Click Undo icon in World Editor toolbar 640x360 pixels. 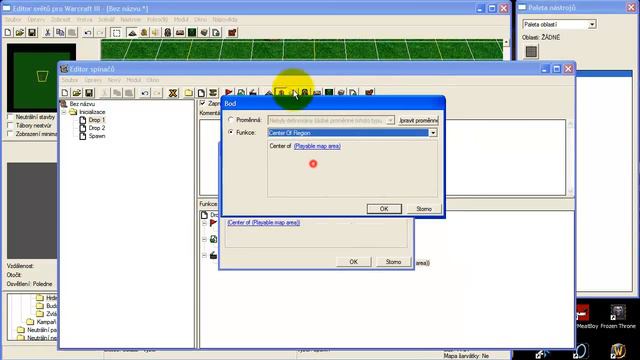click(x=87, y=32)
